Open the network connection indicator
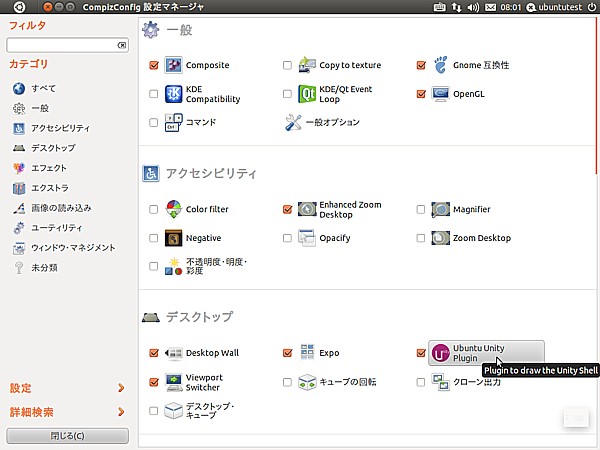The height and width of the screenshot is (450, 600). point(456,7)
